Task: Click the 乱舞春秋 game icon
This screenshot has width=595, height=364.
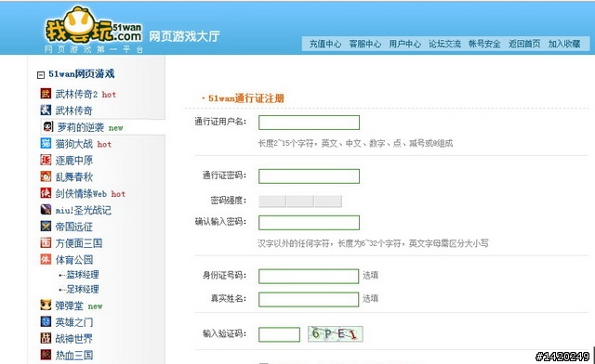Action: click(46, 176)
